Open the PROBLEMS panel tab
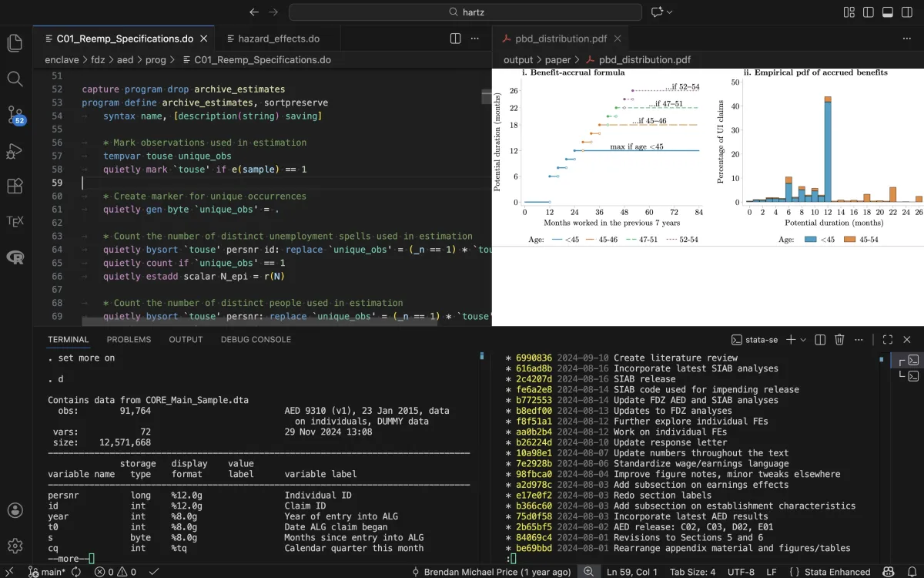The height and width of the screenshot is (578, 924). (x=129, y=340)
